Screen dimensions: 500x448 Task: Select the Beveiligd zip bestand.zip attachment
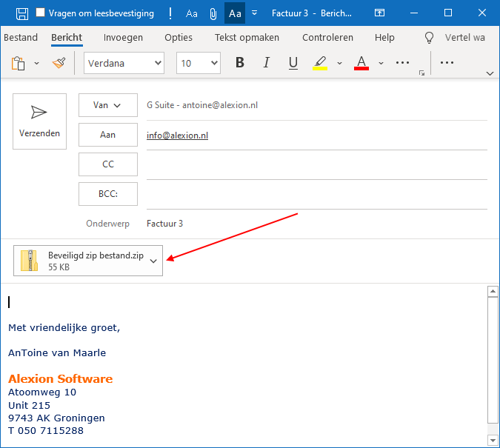(x=88, y=261)
